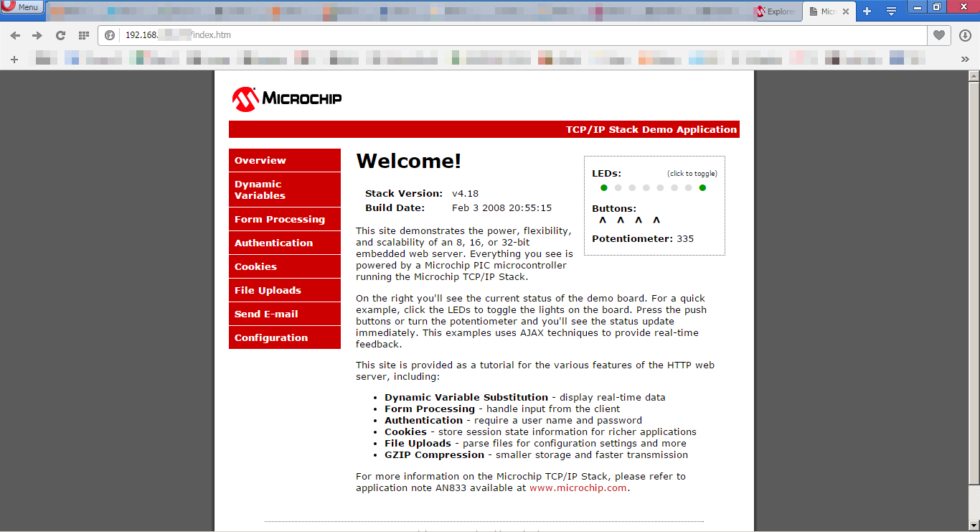Click the TCP/IP Stack Demo Application banner text
This screenshot has width=980, height=532.
tap(651, 129)
